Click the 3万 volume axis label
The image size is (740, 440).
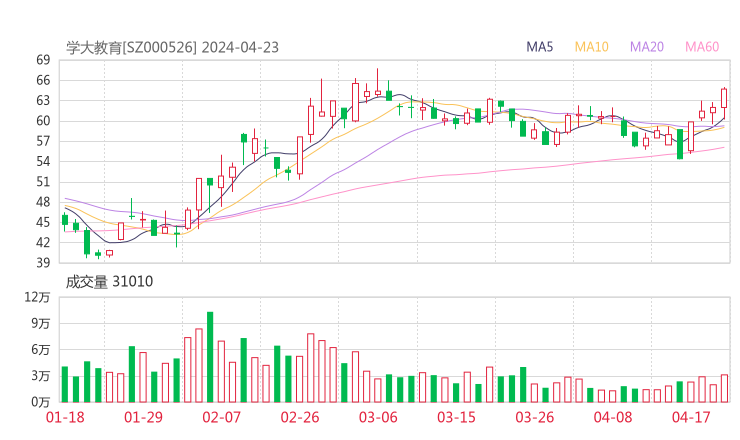41,376
